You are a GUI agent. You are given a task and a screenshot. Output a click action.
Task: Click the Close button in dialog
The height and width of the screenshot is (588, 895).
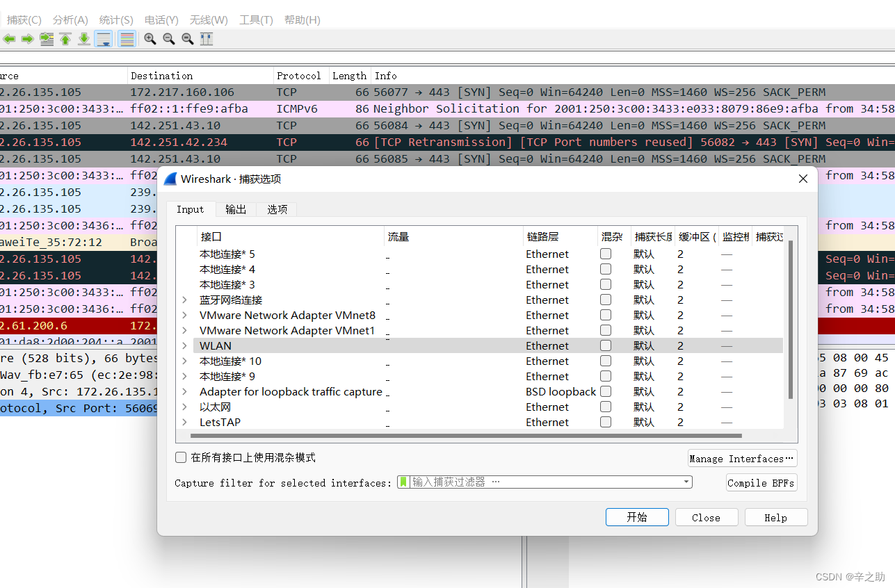(x=707, y=517)
